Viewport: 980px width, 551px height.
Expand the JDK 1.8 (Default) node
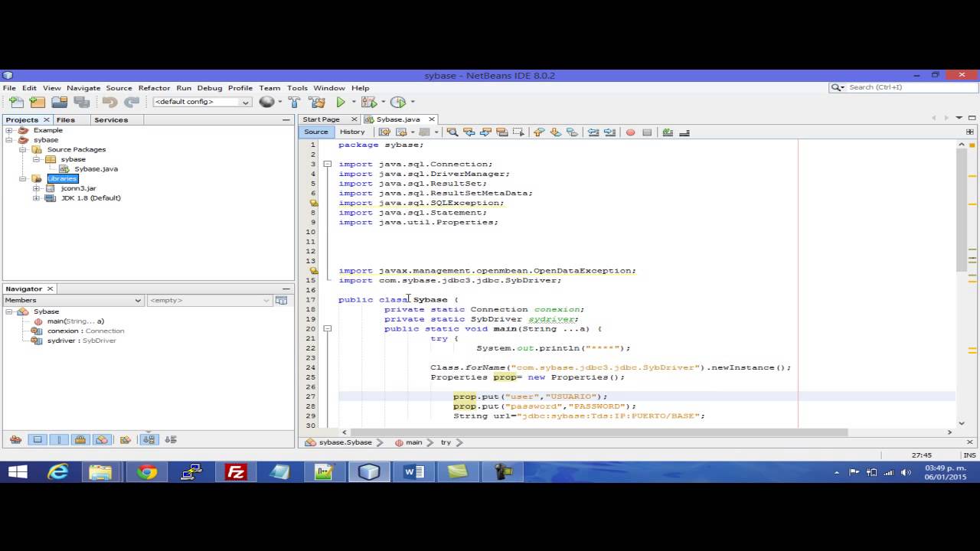coord(36,197)
